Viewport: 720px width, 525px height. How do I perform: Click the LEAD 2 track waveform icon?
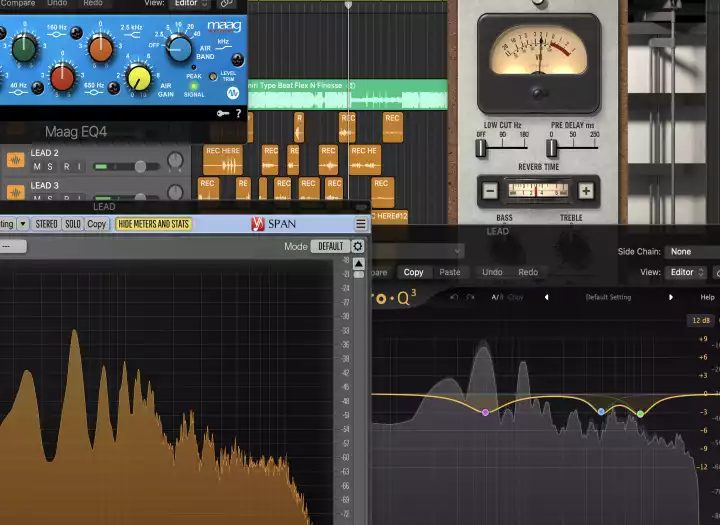15,160
